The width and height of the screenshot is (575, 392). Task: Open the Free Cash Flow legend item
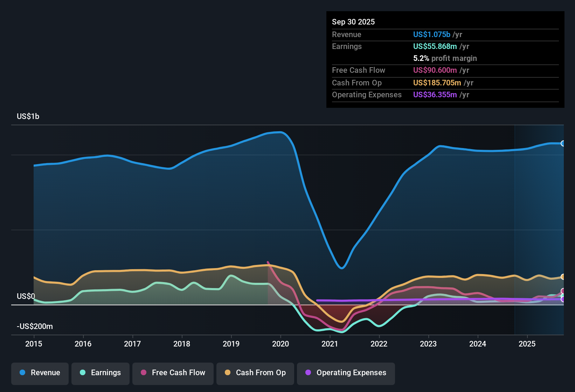tap(173, 373)
